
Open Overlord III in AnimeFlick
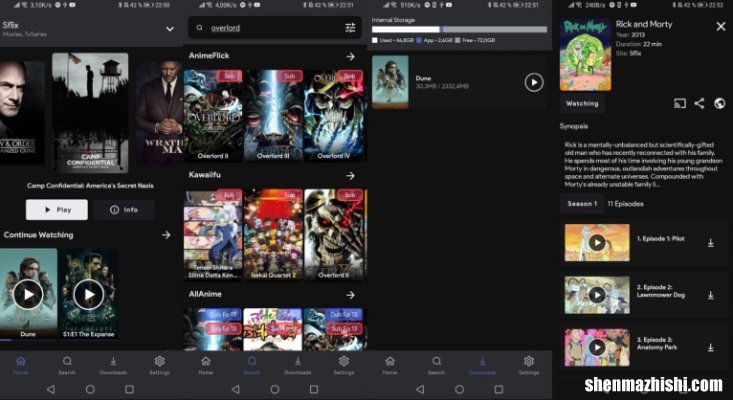(x=273, y=115)
